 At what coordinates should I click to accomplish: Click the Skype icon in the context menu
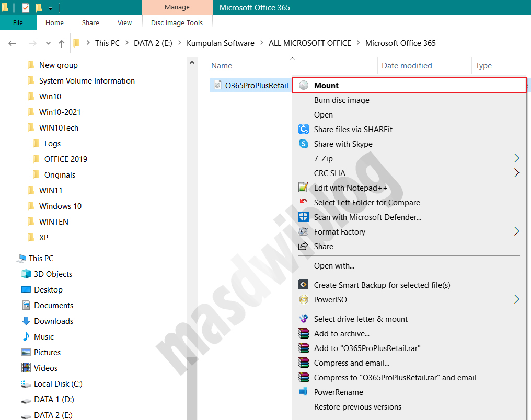click(304, 144)
